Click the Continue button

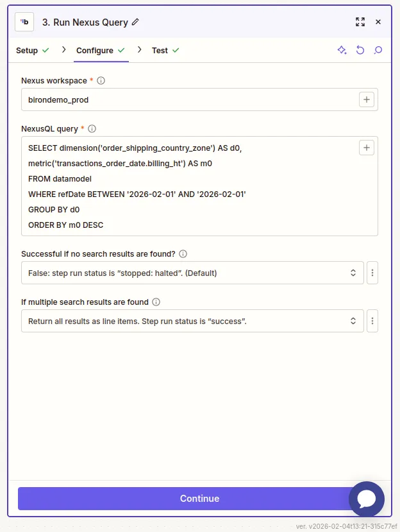tap(199, 498)
